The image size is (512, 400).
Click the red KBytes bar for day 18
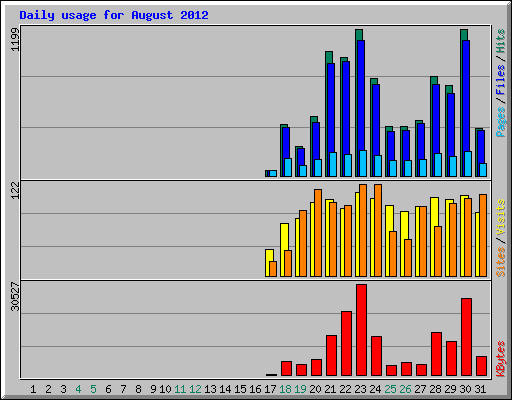(x=286, y=369)
